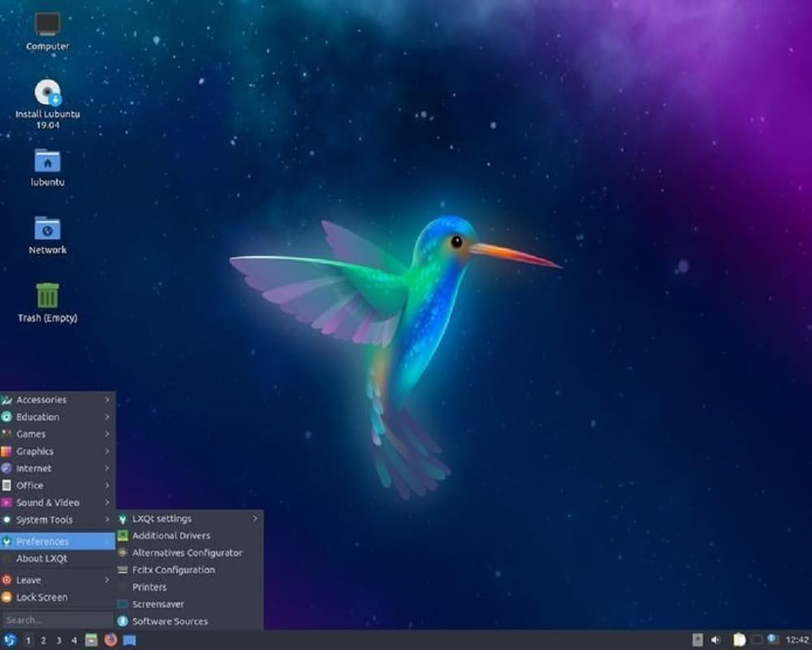Open the Office menu category
This screenshot has width=812, height=650.
[30, 485]
